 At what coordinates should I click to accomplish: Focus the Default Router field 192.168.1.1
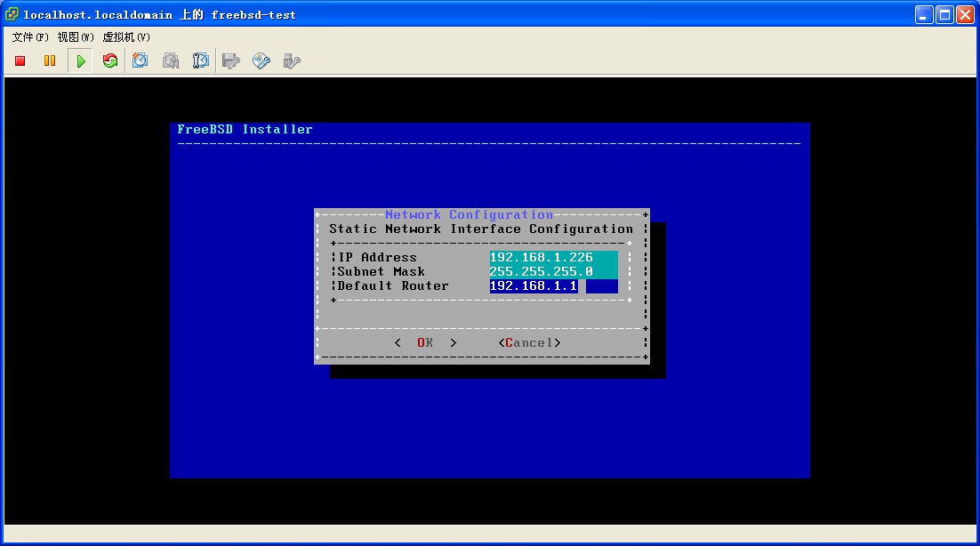(552, 286)
